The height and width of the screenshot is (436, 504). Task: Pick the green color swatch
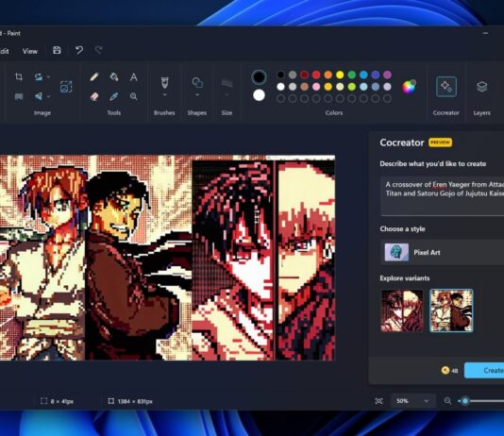pos(352,75)
